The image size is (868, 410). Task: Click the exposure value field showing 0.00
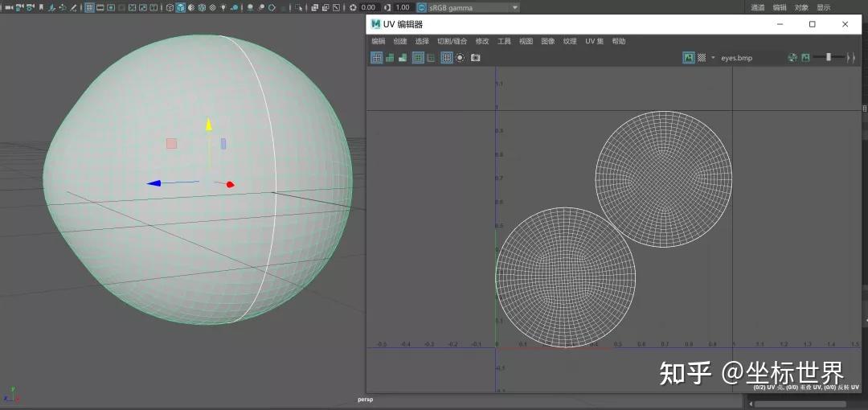(368, 7)
